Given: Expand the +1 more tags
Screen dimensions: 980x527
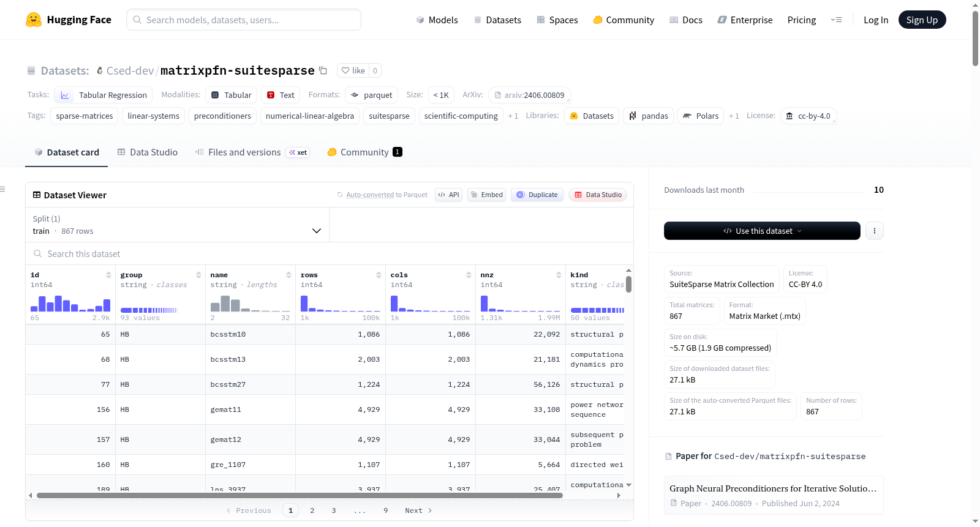Looking at the screenshot, I should [x=513, y=116].
